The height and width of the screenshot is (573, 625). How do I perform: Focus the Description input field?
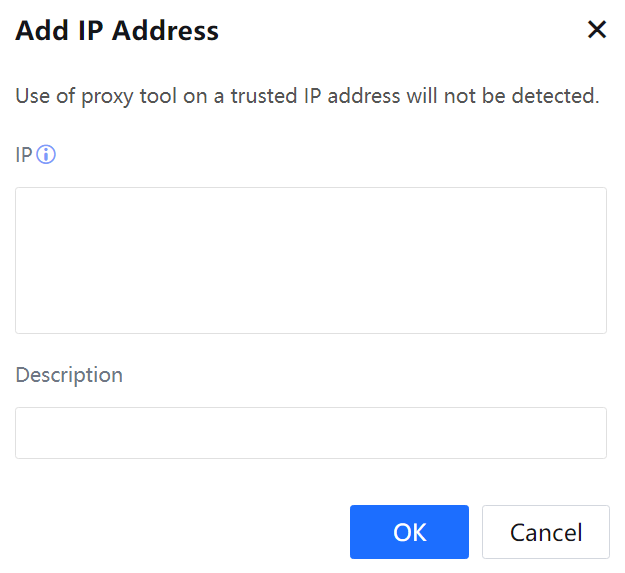pyautogui.click(x=310, y=433)
